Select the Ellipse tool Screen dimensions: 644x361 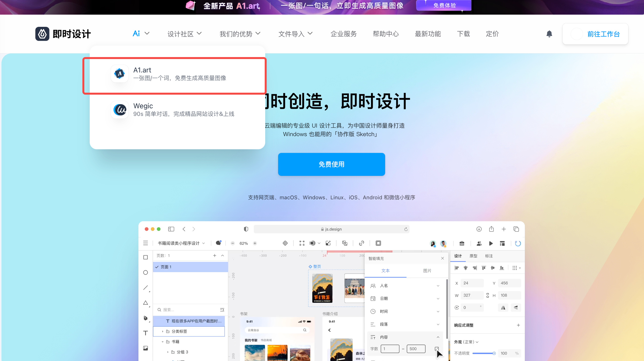tap(146, 273)
